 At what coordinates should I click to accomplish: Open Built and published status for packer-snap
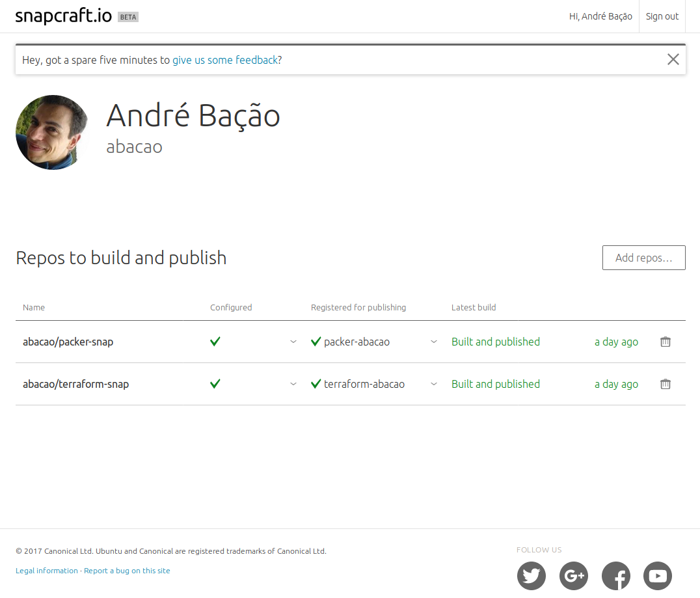point(496,342)
